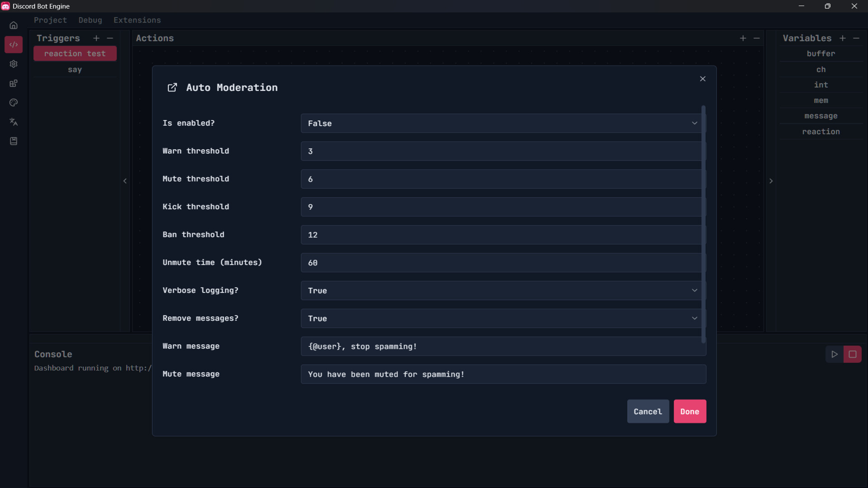Add a new trigger with the plus icon
The height and width of the screenshot is (488, 868).
(x=96, y=38)
